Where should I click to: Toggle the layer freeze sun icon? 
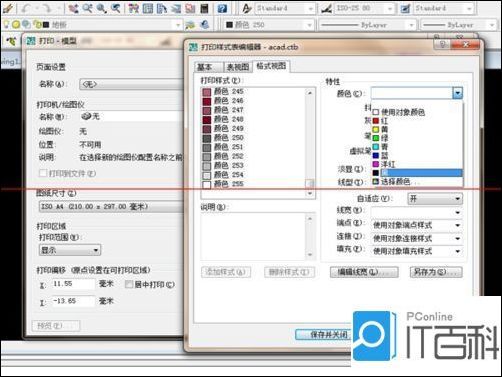click(x=16, y=24)
